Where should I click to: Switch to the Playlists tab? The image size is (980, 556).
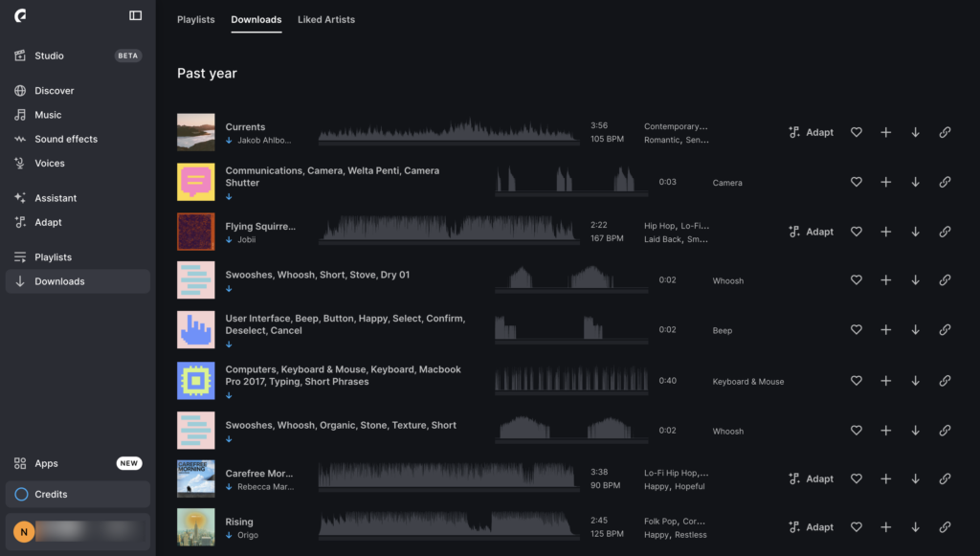195,19
